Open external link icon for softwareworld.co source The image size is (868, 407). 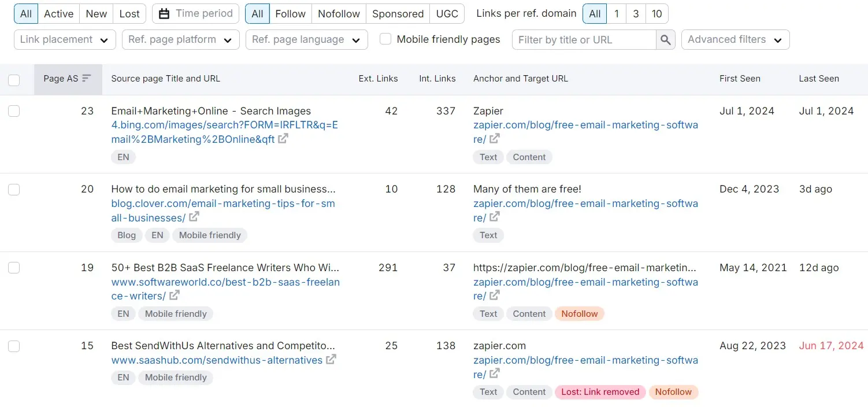[x=175, y=295]
